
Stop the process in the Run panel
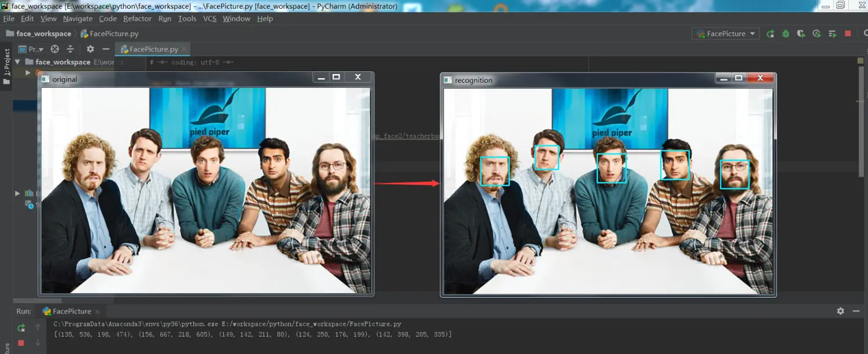point(21,343)
